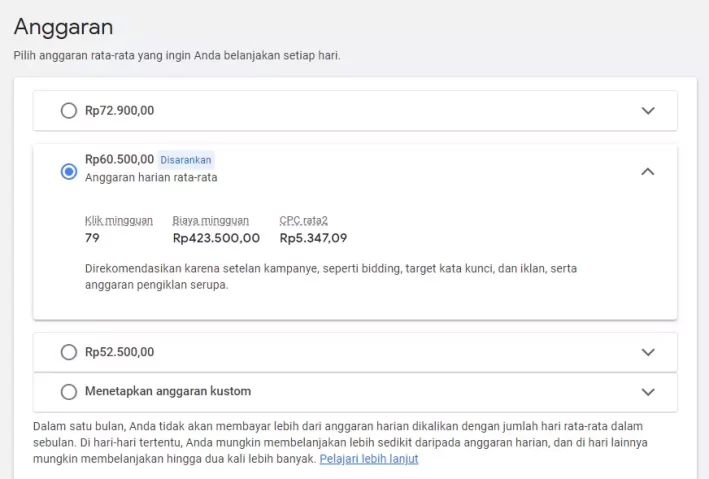The image size is (709, 479).
Task: Collapse the Rp60.500,00 option chevron
Action: (x=648, y=171)
